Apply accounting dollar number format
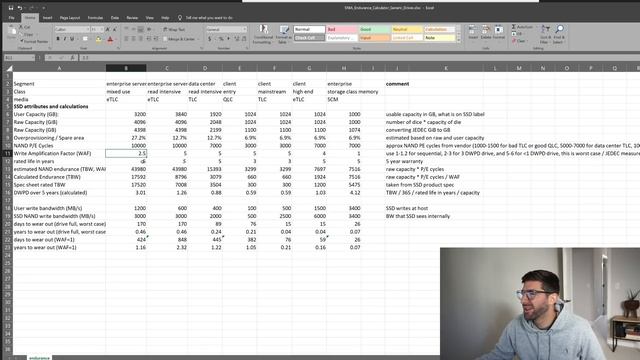Viewport: 640px width, 360px height. pyautogui.click(x=210, y=39)
